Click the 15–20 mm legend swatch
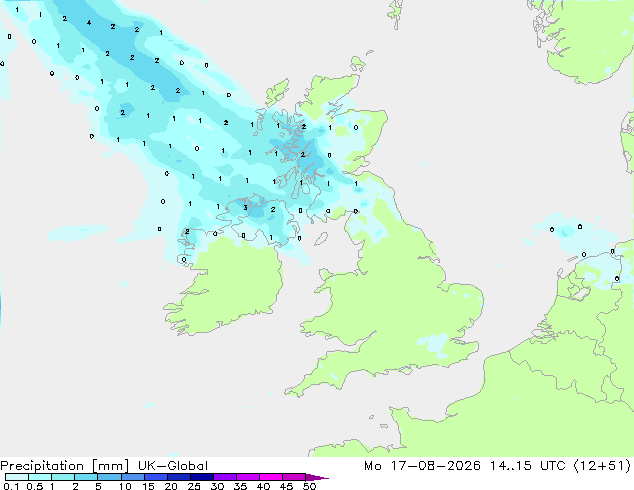Viewport: 634px width, 490px height. point(155,477)
